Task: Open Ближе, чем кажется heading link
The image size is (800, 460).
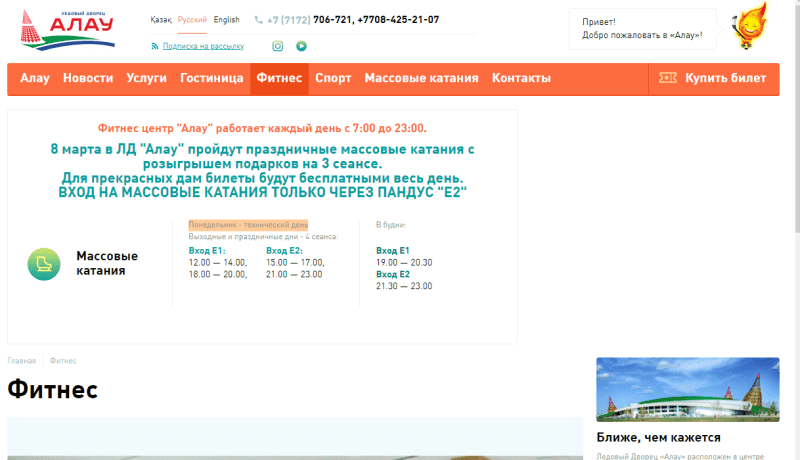Action: pyautogui.click(x=658, y=438)
